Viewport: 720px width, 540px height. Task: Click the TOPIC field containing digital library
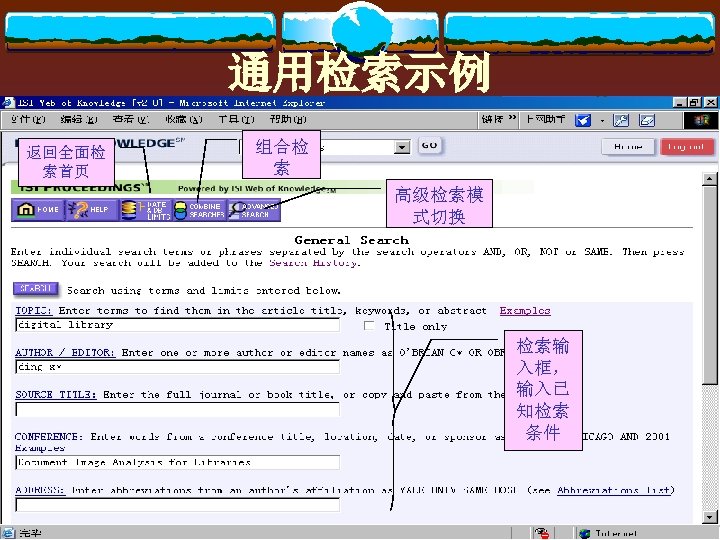click(x=178, y=325)
